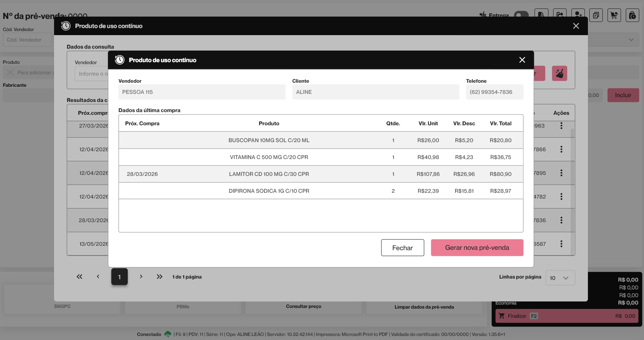Click Gerar nova pré-venda button
Image resolution: width=644 pixels, height=340 pixels.
477,247
